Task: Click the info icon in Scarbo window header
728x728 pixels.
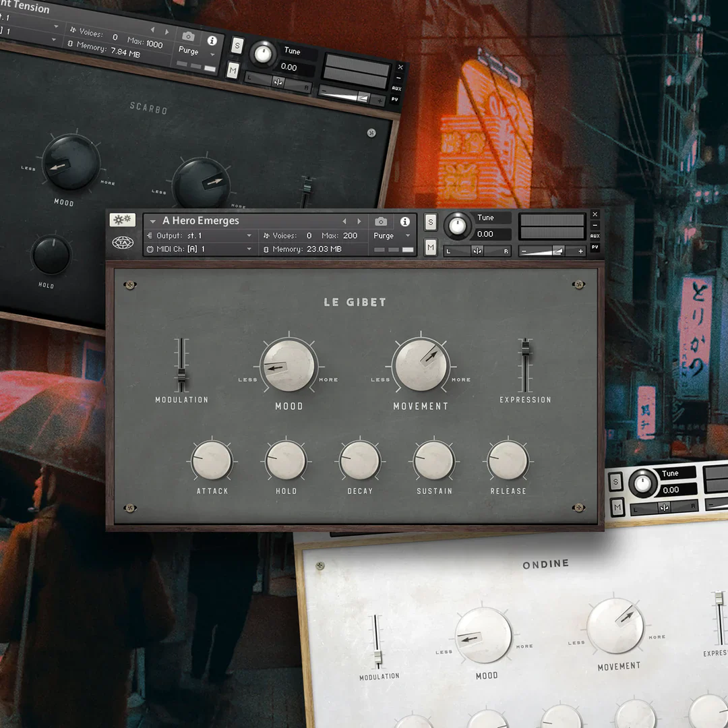Action: pyautogui.click(x=212, y=41)
